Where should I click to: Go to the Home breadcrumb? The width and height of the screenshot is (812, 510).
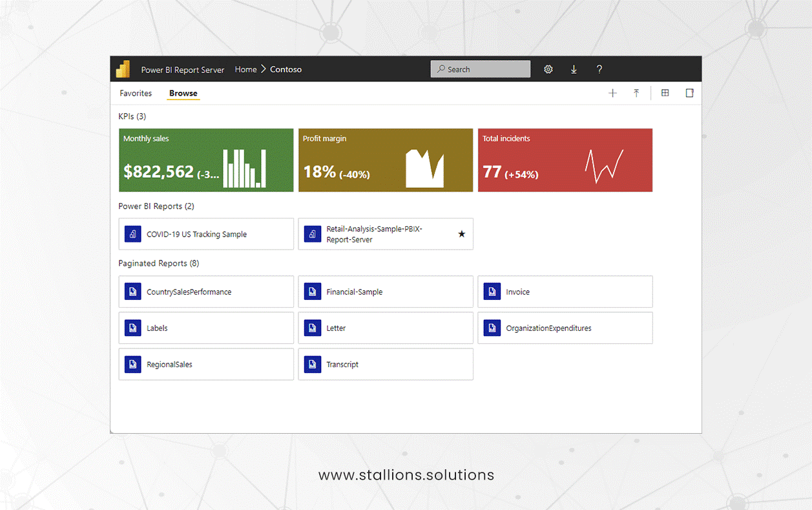click(x=245, y=69)
